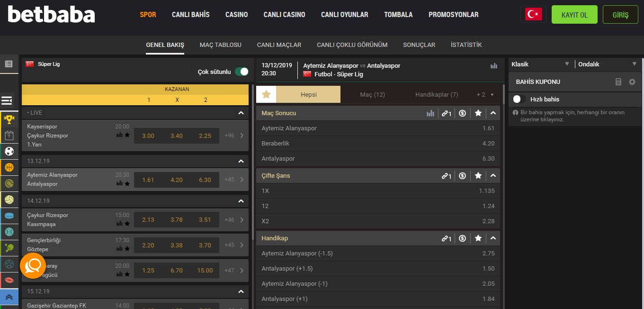This screenshot has width=644, height=309.
Task: Favorite the Handikap market with star
Action: [x=478, y=238]
